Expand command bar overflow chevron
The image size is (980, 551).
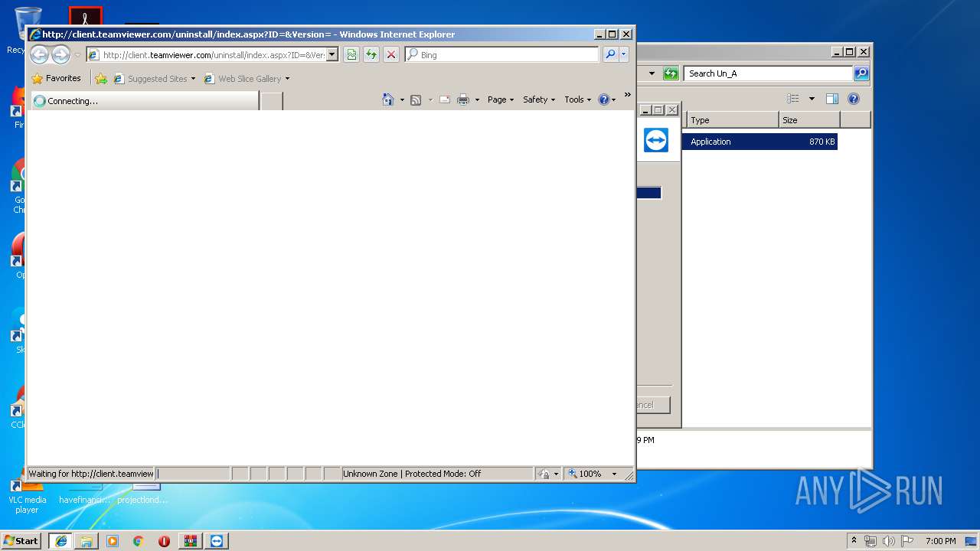627,95
